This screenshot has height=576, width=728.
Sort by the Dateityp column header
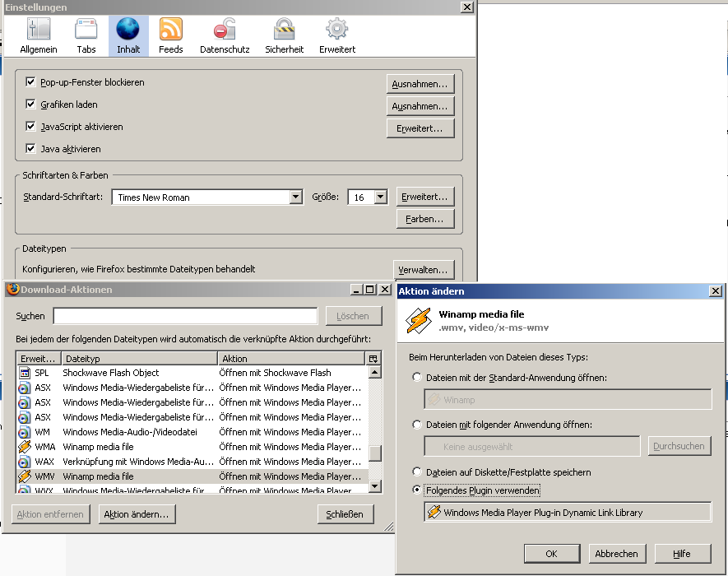(140, 358)
